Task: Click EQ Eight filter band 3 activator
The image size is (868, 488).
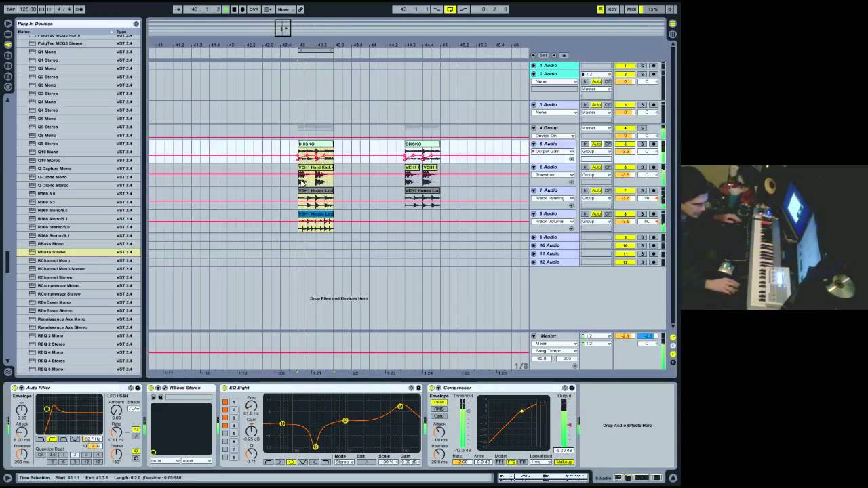Action: tap(225, 418)
